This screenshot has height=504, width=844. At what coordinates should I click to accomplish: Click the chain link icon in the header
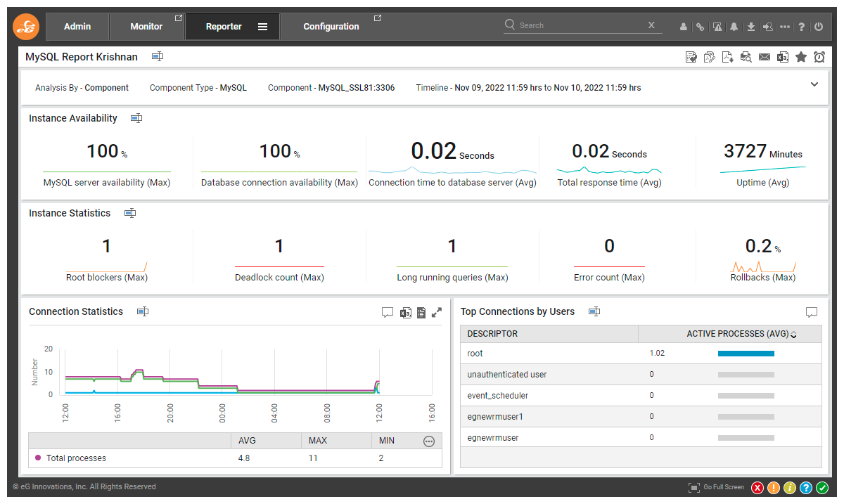coord(700,27)
